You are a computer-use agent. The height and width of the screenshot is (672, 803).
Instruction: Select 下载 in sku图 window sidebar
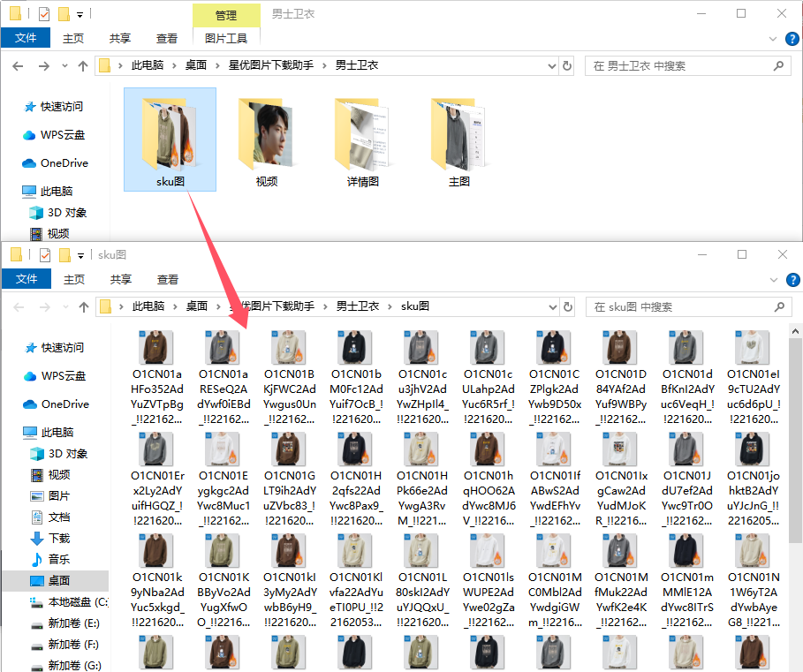(50, 539)
